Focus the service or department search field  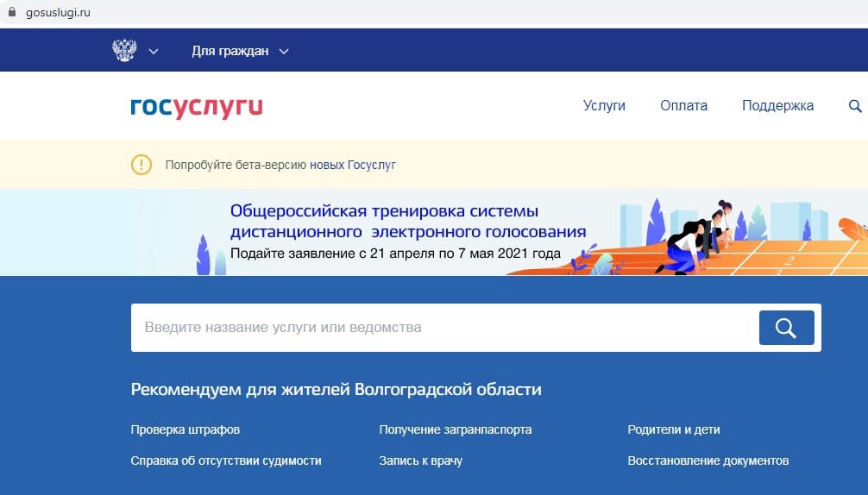click(444, 328)
